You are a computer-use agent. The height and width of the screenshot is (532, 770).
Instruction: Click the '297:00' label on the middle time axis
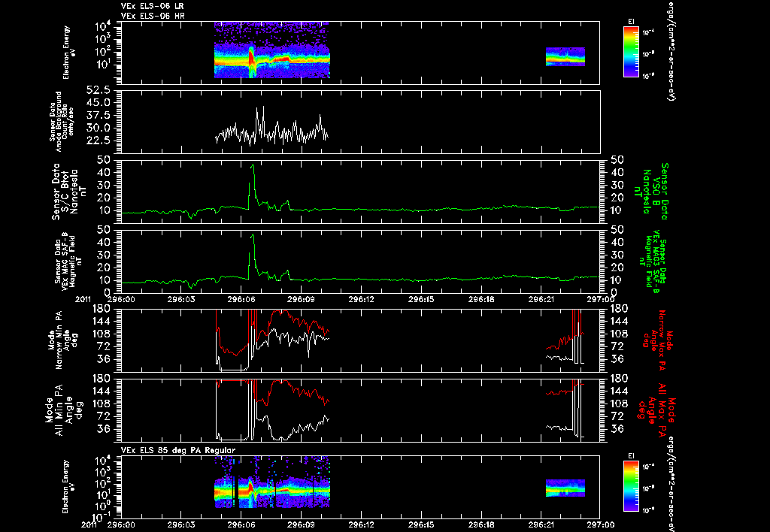pyautogui.click(x=601, y=299)
